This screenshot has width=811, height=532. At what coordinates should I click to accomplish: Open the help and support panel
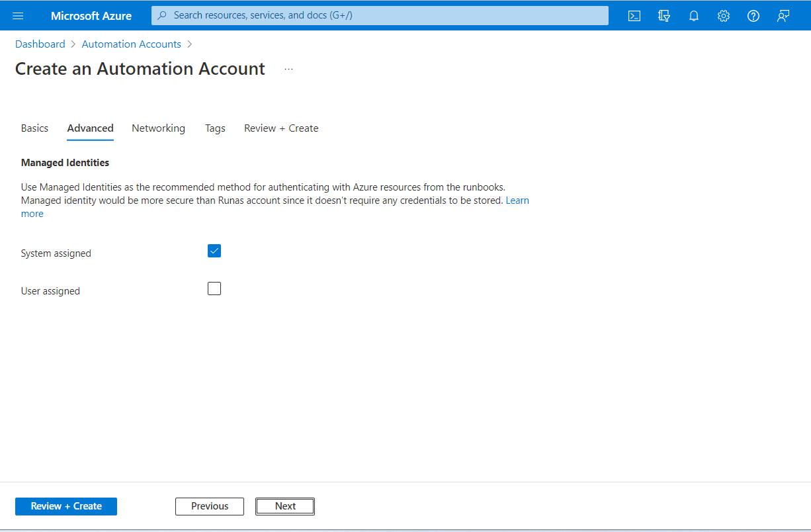(x=753, y=15)
